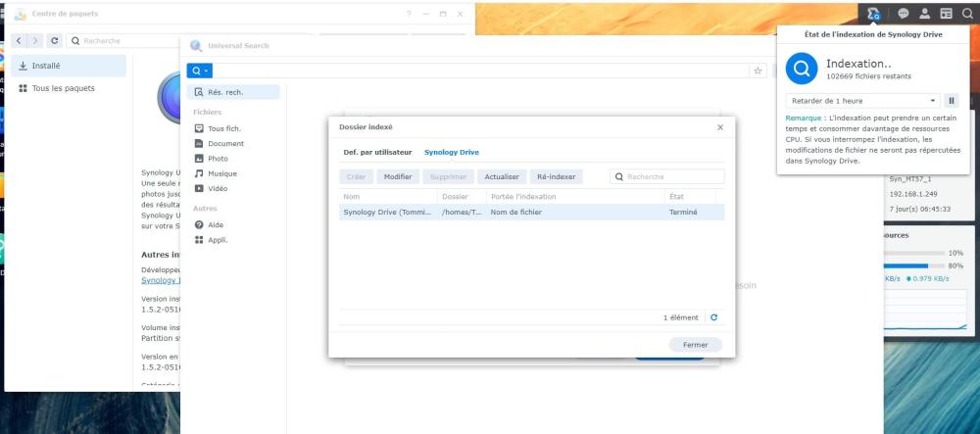Image resolution: width=980 pixels, height=434 pixels.
Task: Click the Centre de paquets window icon
Action: click(20, 14)
